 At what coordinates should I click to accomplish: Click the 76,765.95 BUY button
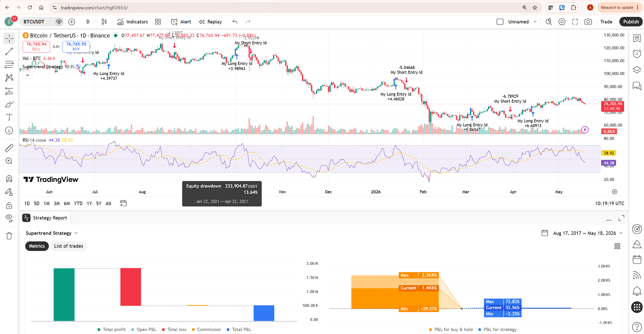(76, 46)
